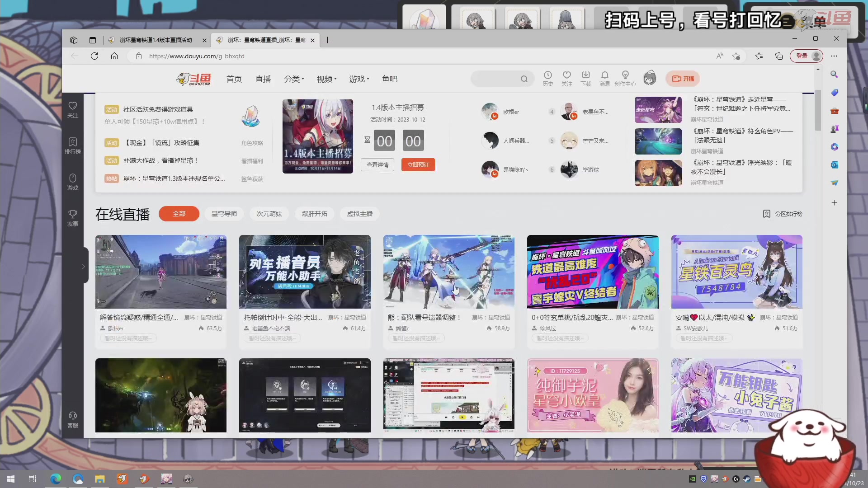Viewport: 868px width, 488px height.
Task: Select the 虚拟主播 filter
Action: [360, 214]
